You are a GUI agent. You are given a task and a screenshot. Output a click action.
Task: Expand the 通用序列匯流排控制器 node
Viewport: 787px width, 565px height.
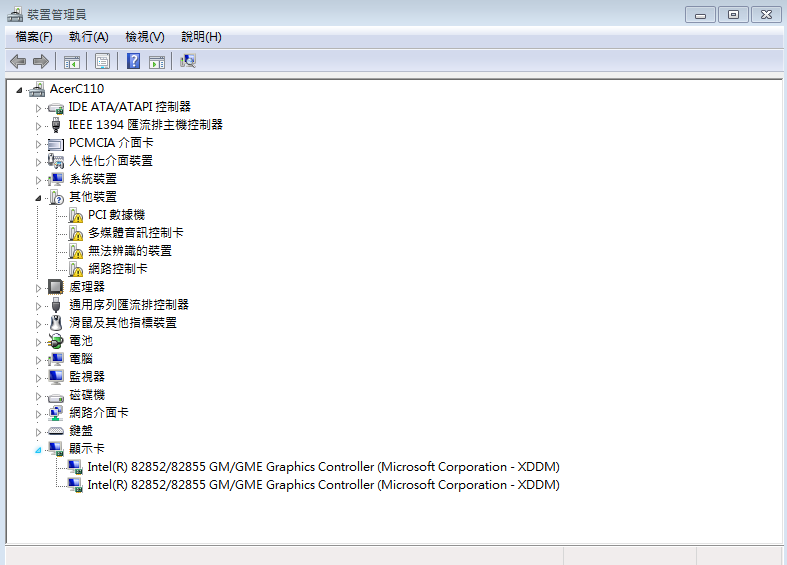coord(38,307)
